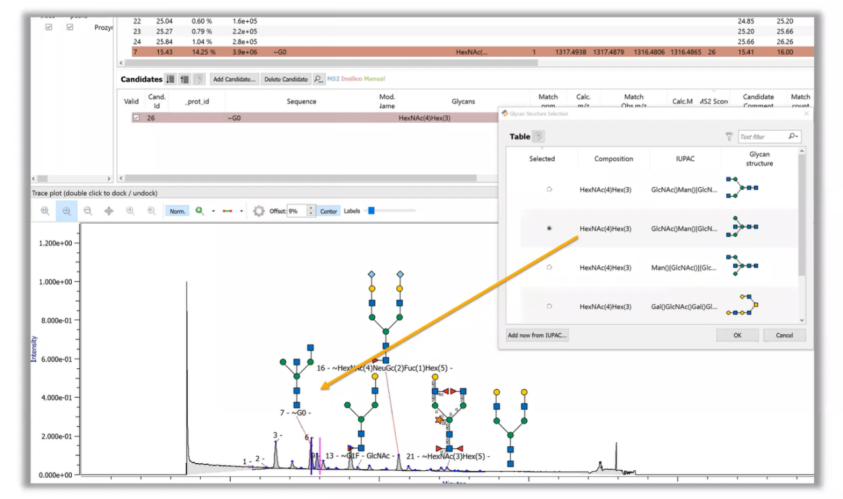Activate the pan cross-arrows tool
The width and height of the screenshot is (843, 499).
pyautogui.click(x=109, y=211)
